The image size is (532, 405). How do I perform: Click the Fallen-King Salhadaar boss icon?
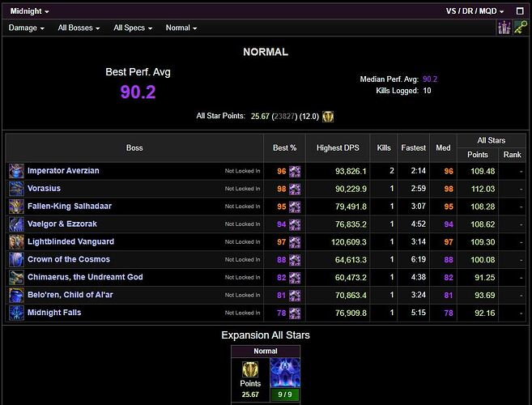click(16, 207)
